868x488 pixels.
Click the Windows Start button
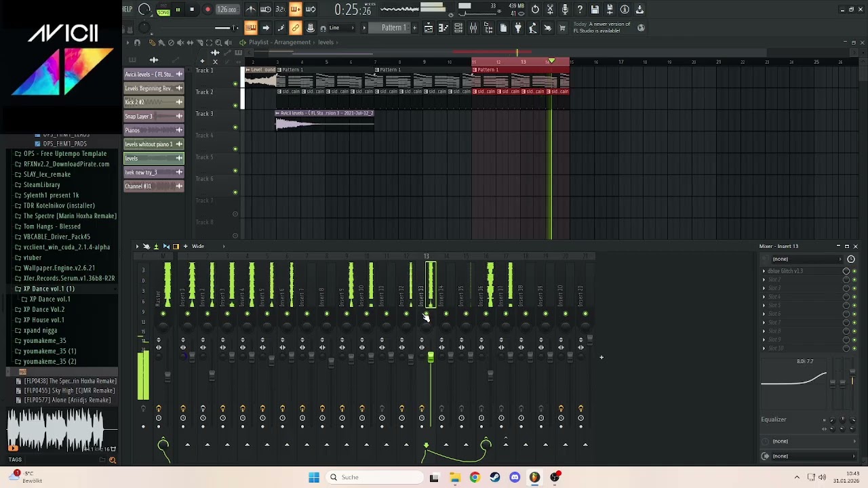(x=314, y=477)
